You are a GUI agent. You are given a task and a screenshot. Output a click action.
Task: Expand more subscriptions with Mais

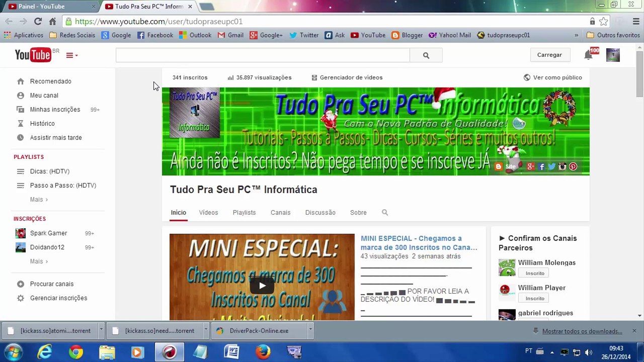[39, 261]
